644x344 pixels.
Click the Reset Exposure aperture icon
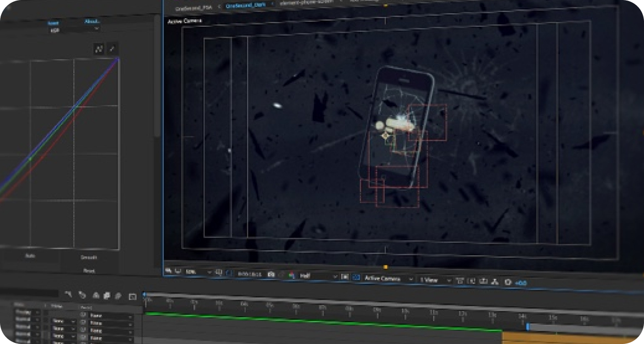pos(508,282)
